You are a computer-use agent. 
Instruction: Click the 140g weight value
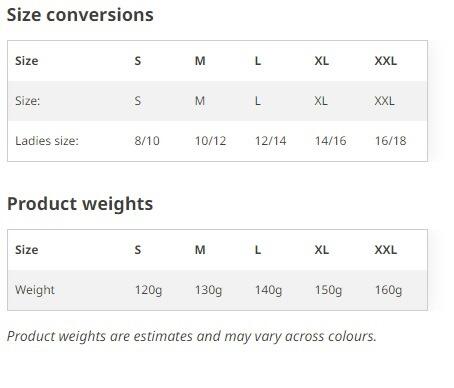pyautogui.click(x=268, y=290)
